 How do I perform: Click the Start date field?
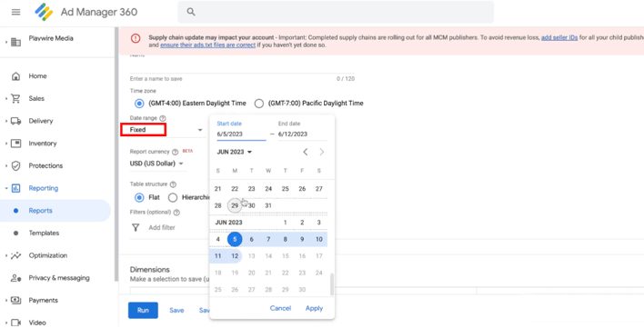pyautogui.click(x=241, y=134)
